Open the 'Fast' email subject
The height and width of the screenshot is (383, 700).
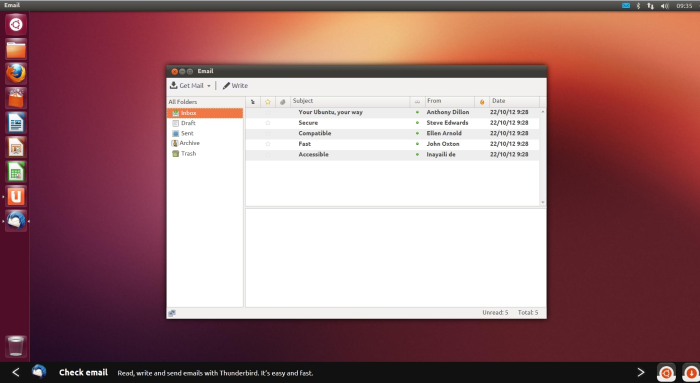pyautogui.click(x=304, y=144)
